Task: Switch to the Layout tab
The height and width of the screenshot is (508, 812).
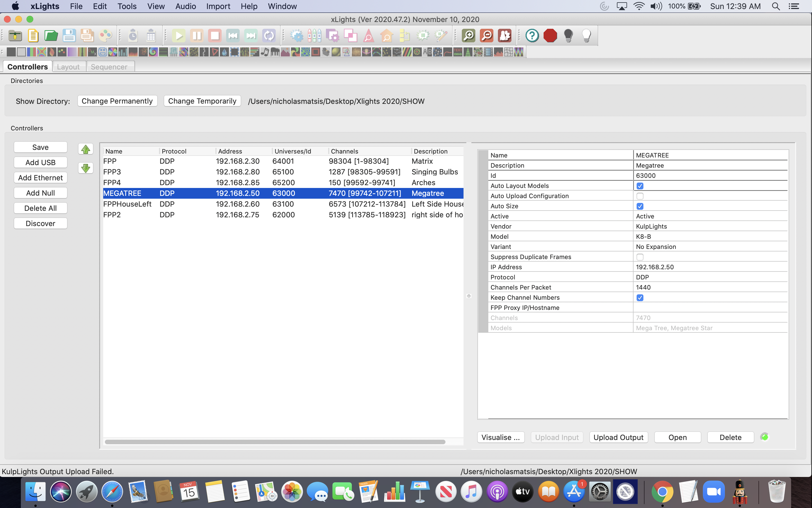Action: point(69,67)
